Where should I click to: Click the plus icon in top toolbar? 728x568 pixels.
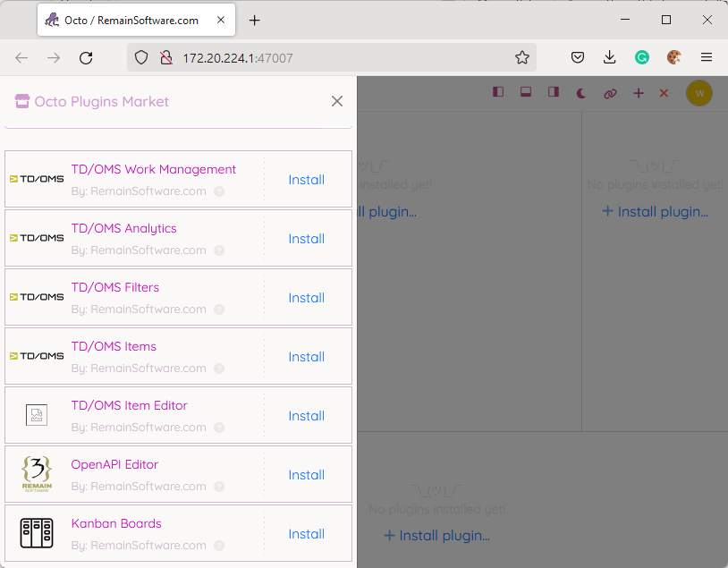639,93
